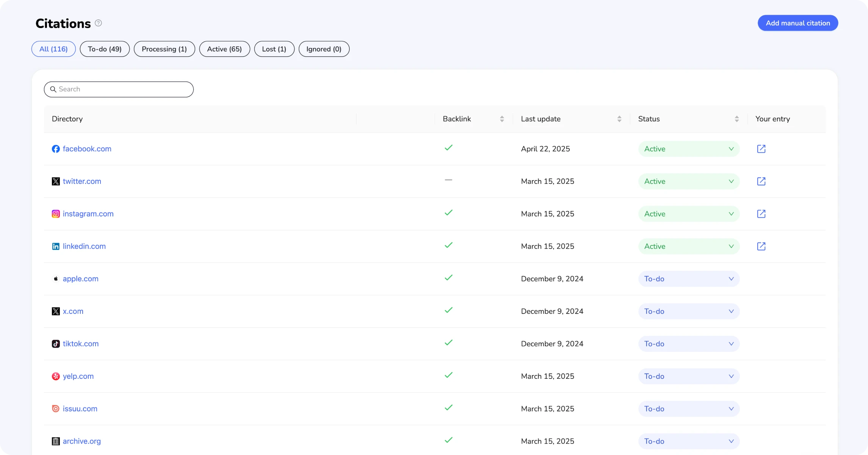868x455 pixels.
Task: Click the external link icon for twitter.com
Action: coord(761,181)
